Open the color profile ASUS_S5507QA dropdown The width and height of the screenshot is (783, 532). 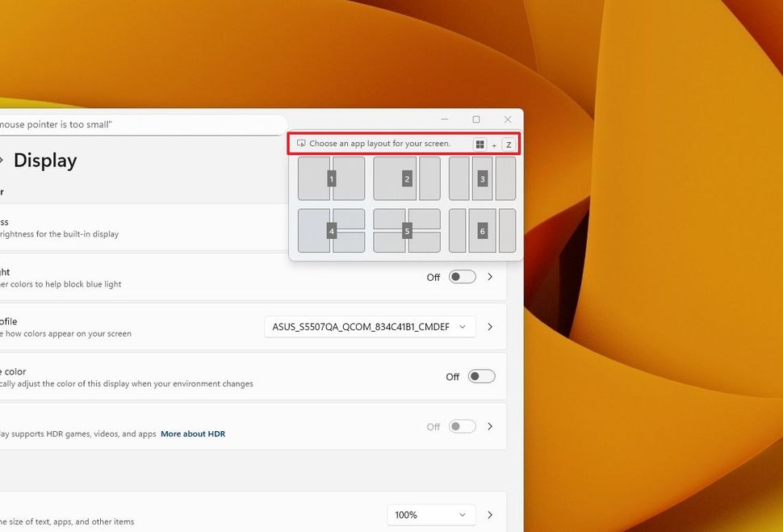[x=370, y=327]
